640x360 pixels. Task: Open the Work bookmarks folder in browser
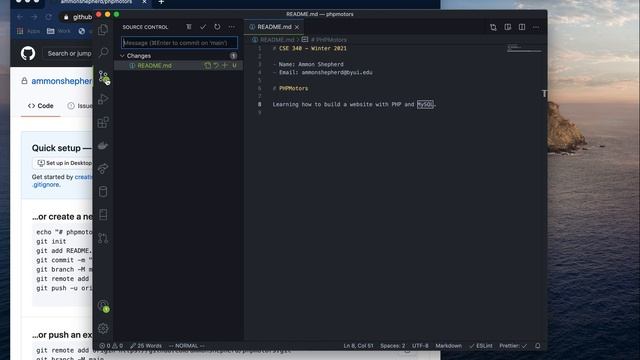(58, 31)
